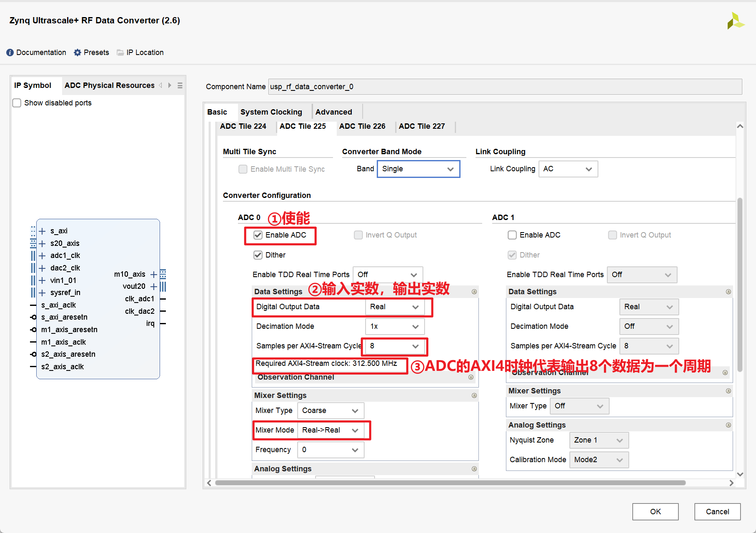Viewport: 756px width, 533px height.
Task: Confirm with the OK button
Action: tap(655, 512)
